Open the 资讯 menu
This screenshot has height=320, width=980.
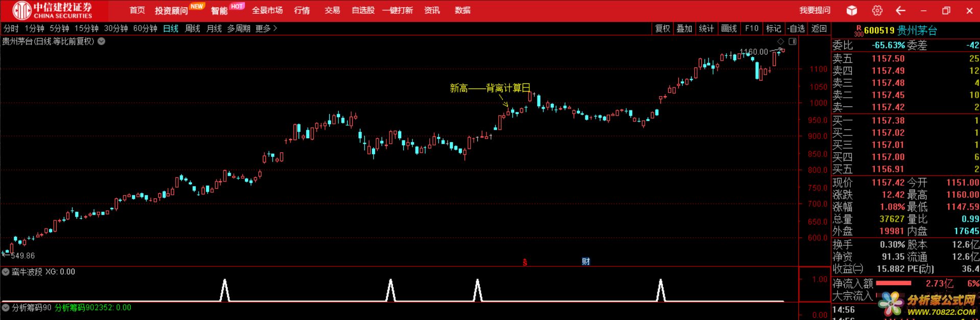432,10
